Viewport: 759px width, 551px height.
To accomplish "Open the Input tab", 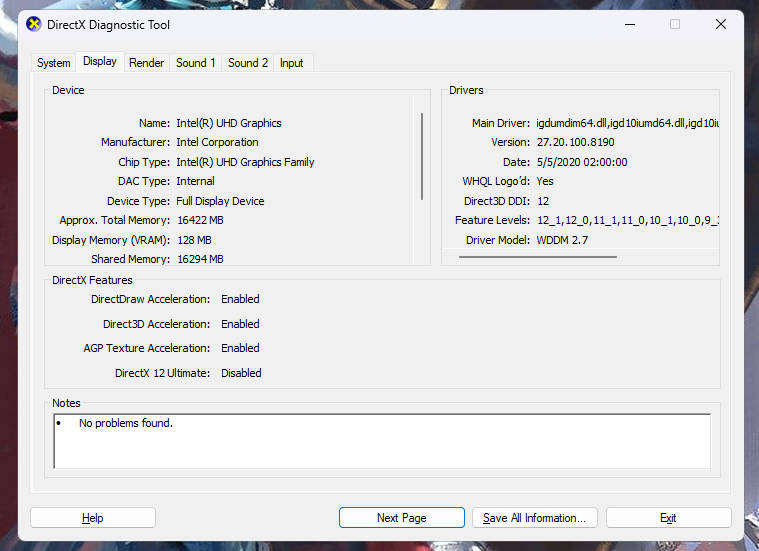I will [291, 63].
